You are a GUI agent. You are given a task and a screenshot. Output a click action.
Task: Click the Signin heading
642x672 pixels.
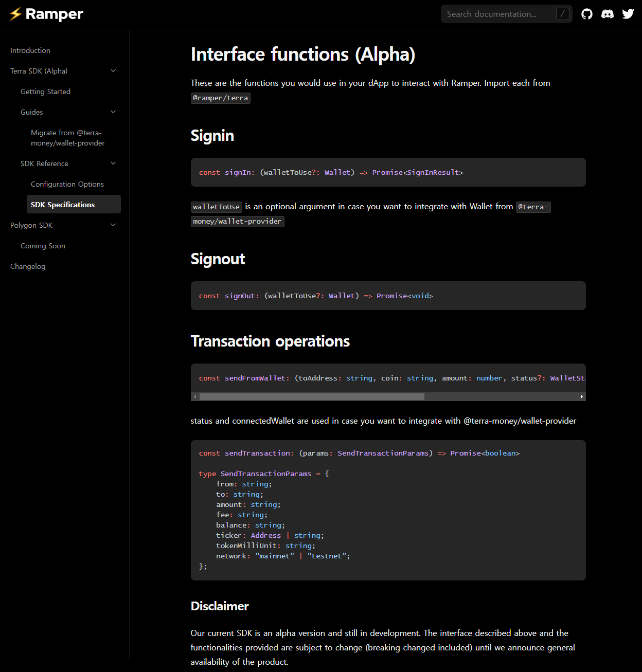[212, 135]
